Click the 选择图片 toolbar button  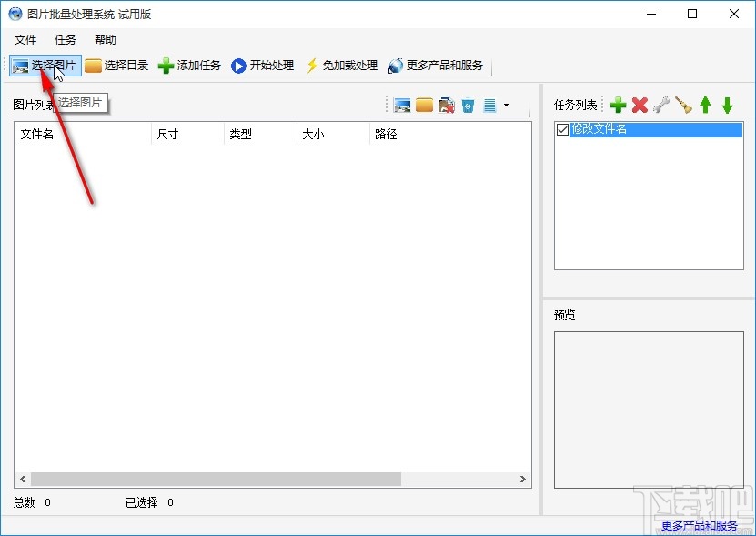pos(45,65)
